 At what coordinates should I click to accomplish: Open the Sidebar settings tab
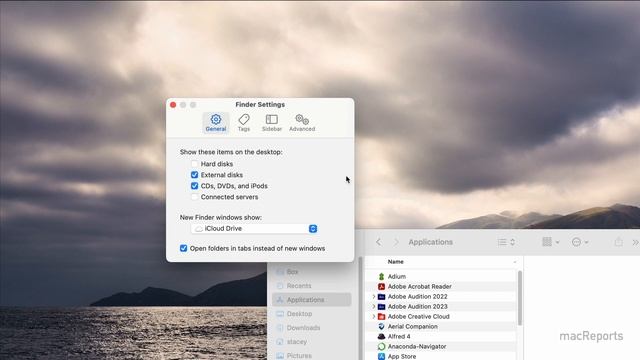coord(271,122)
